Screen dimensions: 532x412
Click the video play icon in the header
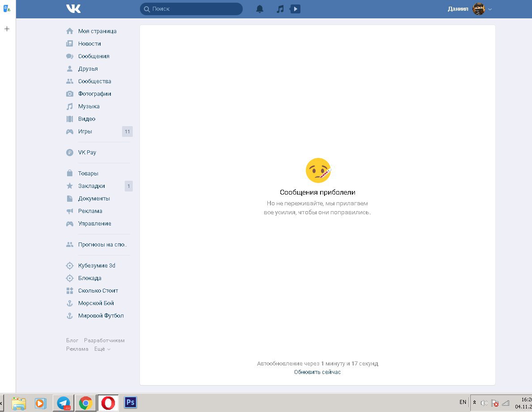click(295, 9)
